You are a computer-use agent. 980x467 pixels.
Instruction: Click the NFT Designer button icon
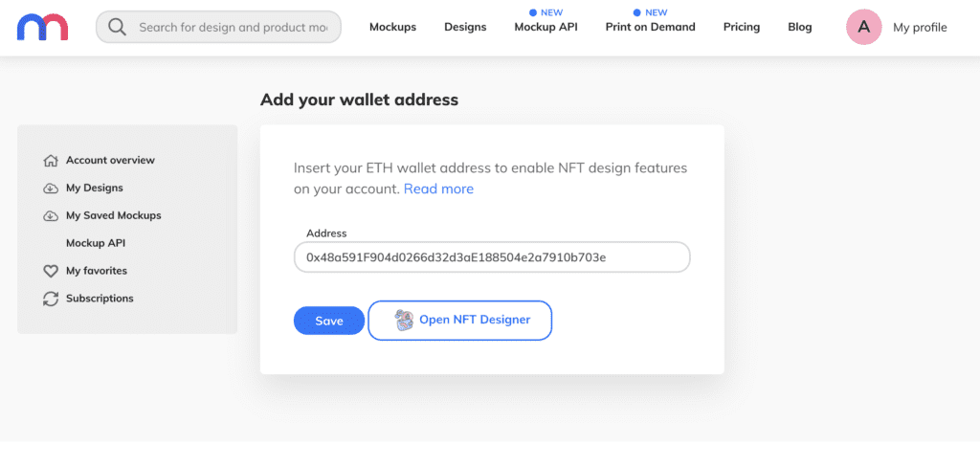tap(404, 320)
